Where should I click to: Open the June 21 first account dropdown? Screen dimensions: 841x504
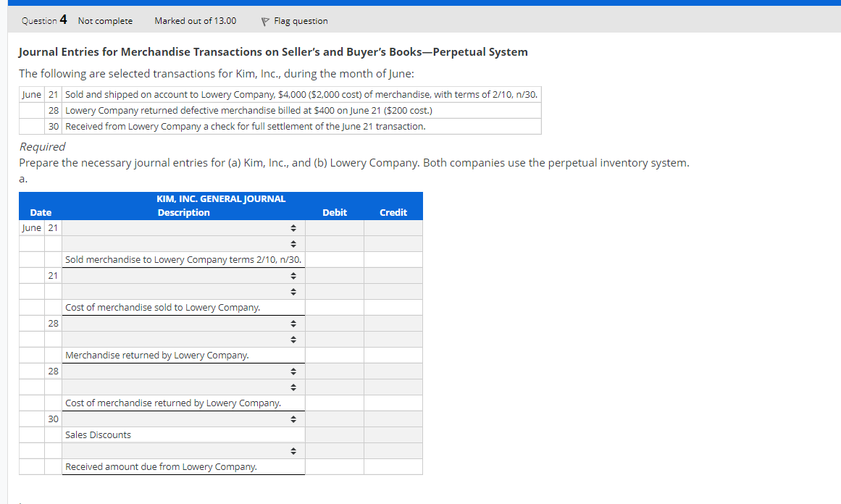click(x=183, y=228)
